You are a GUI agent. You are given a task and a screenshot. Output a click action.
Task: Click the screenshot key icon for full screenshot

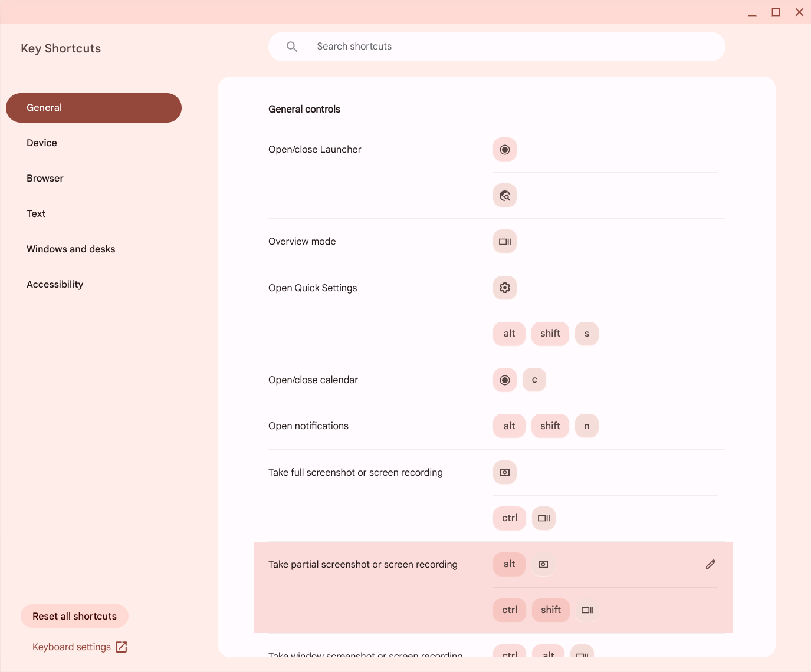click(x=505, y=472)
